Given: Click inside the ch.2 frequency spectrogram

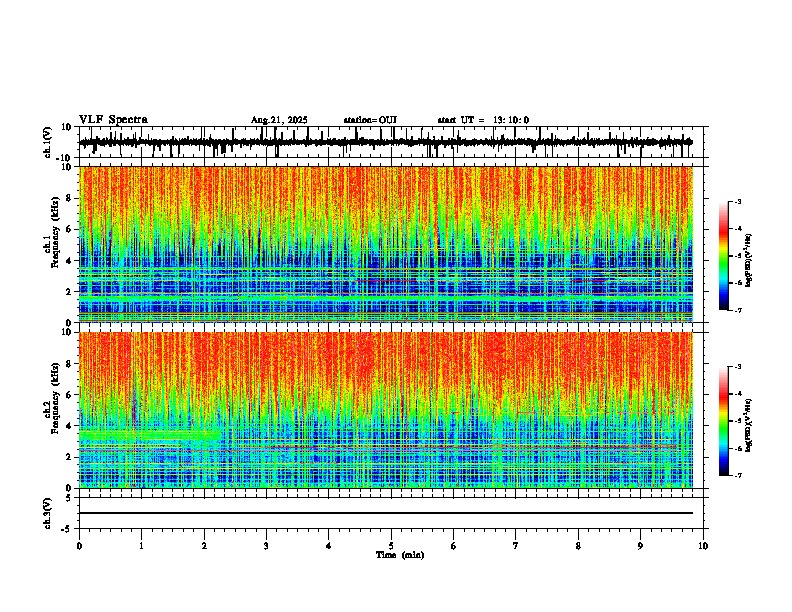Looking at the screenshot, I should (386, 410).
